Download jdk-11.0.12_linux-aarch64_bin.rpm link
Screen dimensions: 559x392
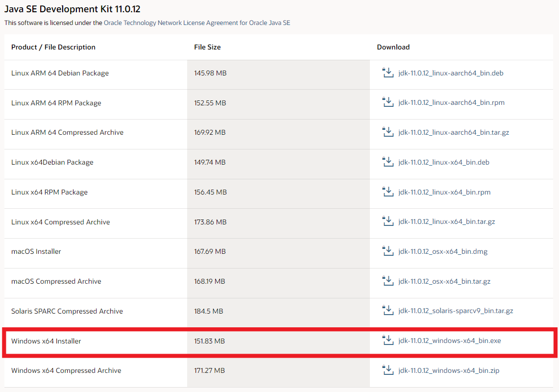click(x=451, y=103)
